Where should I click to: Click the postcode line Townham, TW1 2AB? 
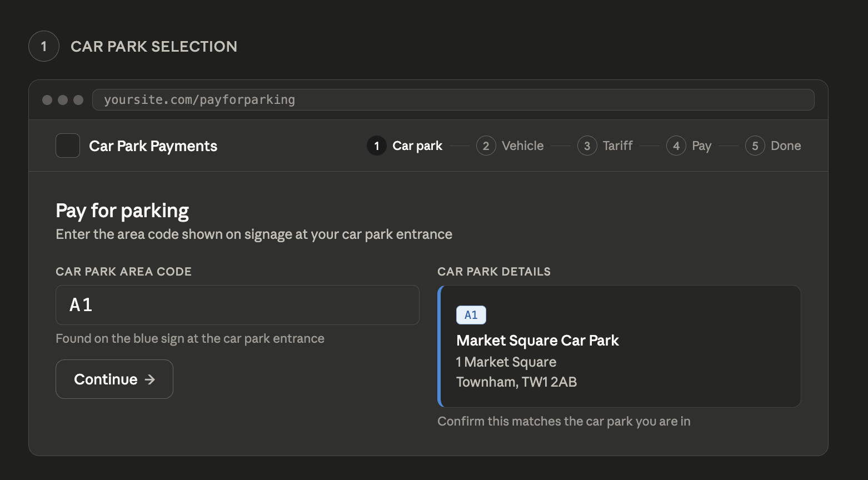point(517,382)
